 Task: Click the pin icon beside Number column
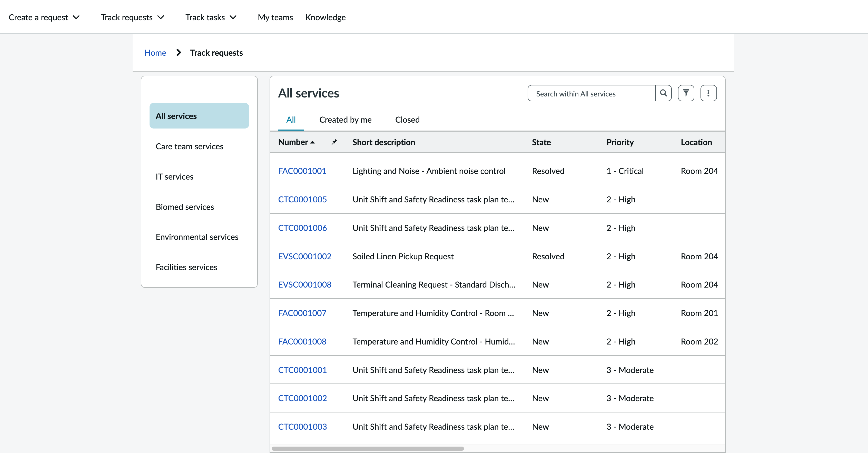[x=334, y=142]
